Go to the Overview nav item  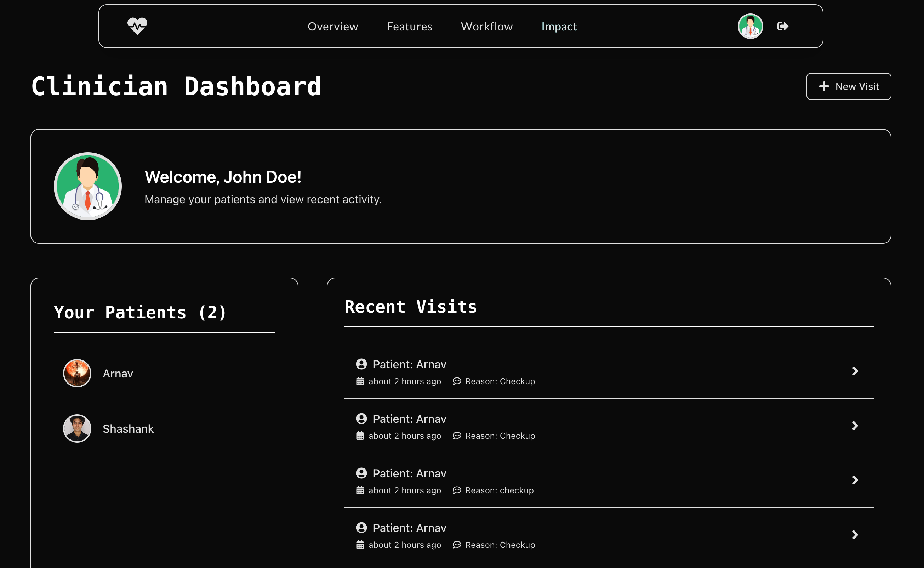point(333,27)
